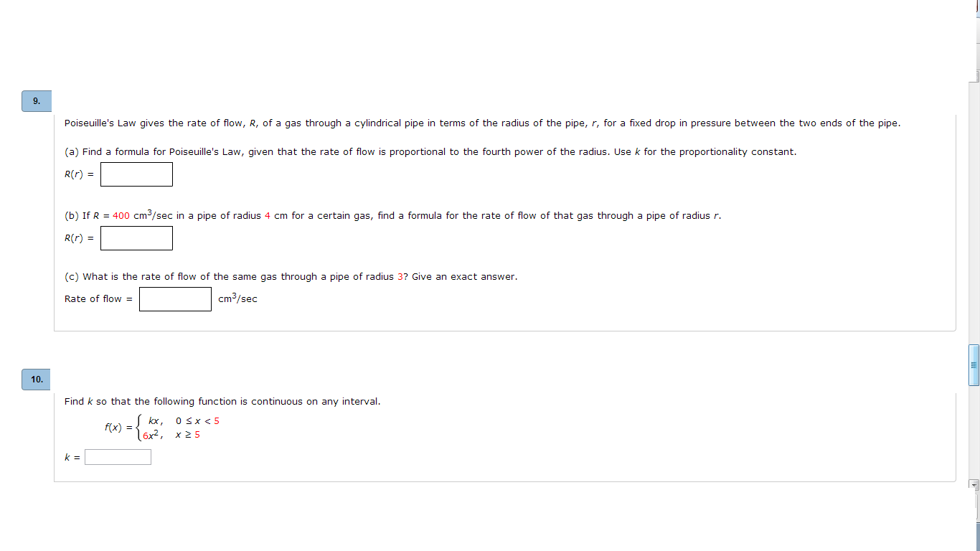Click the part (c) 'What is the rate' text
The height and width of the screenshot is (551, 980).
[291, 277]
